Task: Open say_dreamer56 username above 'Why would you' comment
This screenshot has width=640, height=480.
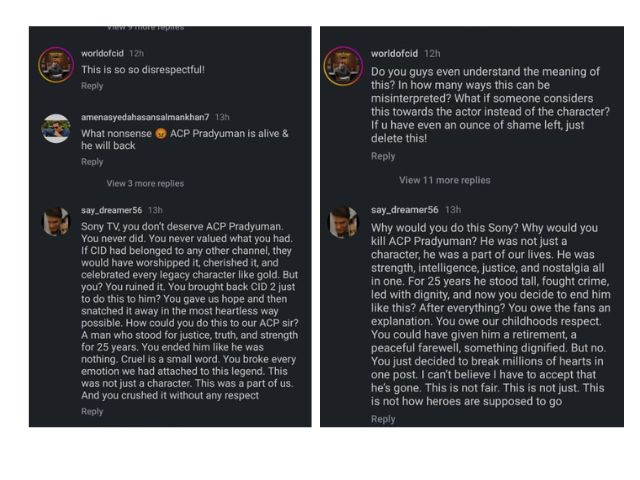Action: pos(404,210)
